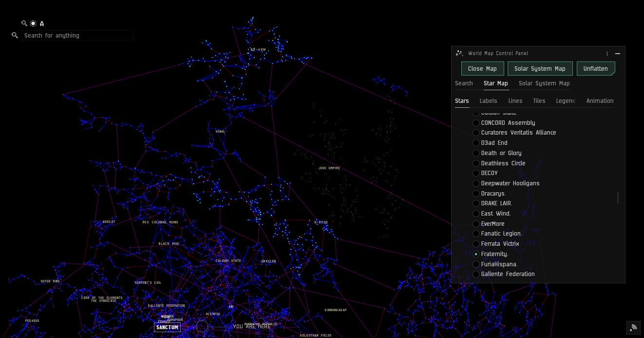Image resolution: width=644 pixels, height=338 pixels.
Task: Choose the Gallente Federation radio option
Action: pyautogui.click(x=476, y=274)
